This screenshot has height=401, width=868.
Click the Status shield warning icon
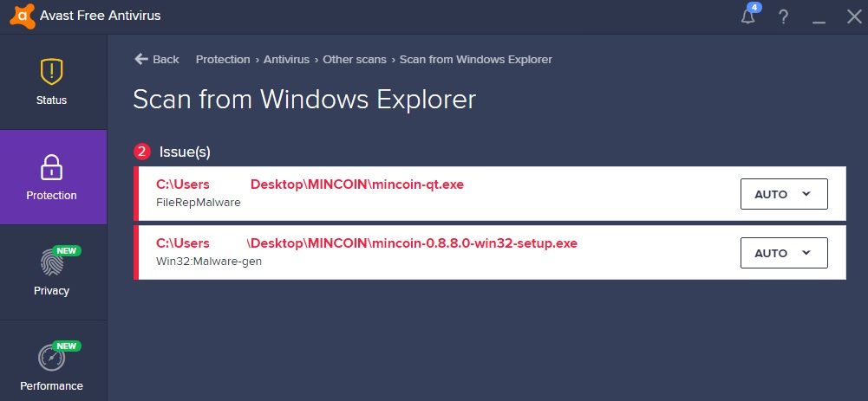click(x=51, y=71)
